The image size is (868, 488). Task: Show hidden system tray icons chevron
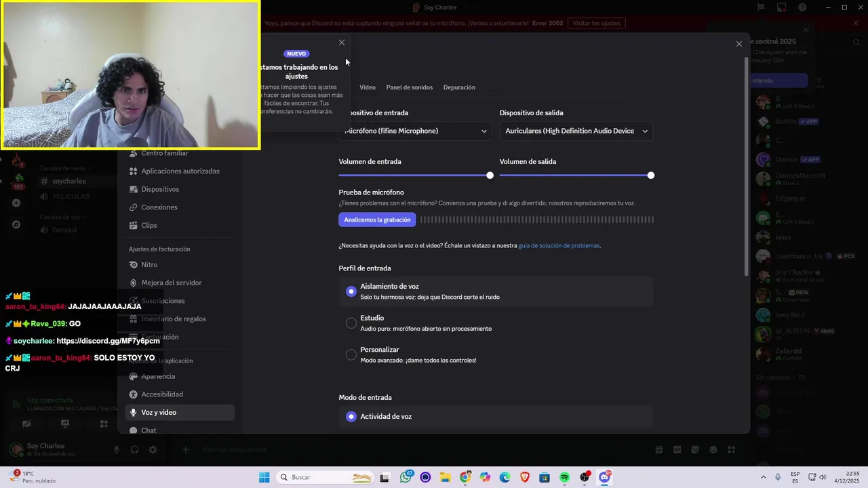[764, 477]
